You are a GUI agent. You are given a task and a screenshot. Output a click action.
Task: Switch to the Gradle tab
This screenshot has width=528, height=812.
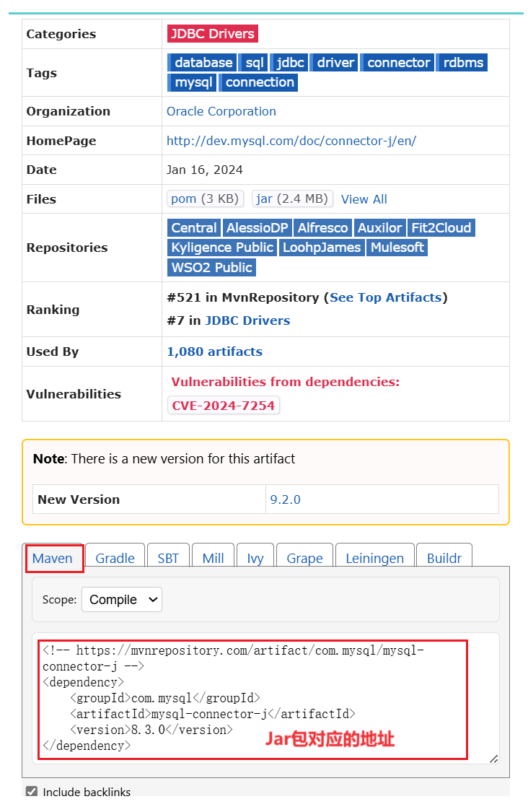pos(115,558)
